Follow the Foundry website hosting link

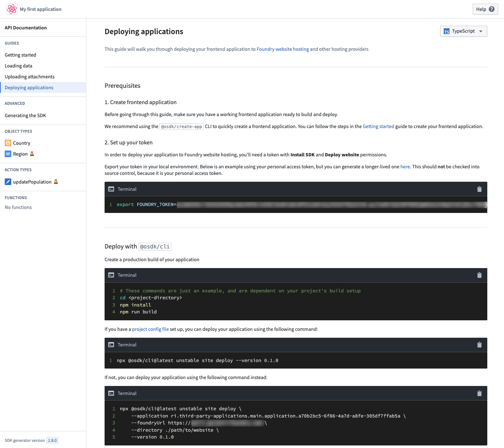283,49
